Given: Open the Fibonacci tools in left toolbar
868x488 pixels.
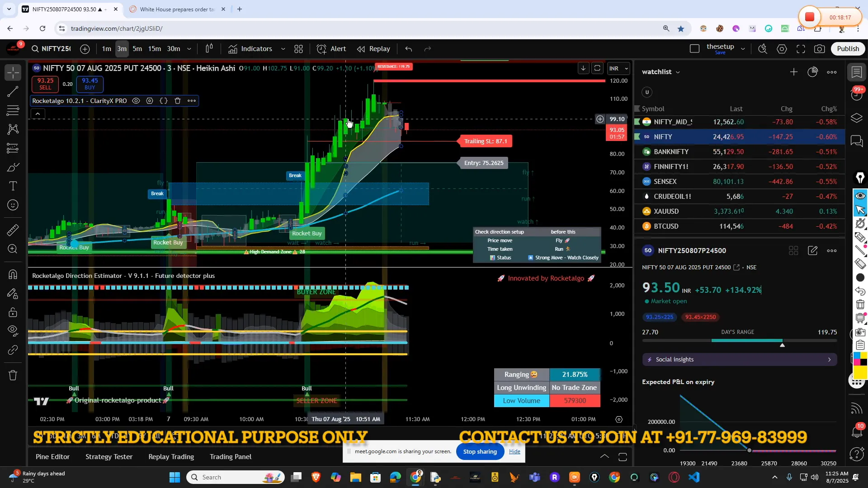Looking at the screenshot, I should [13, 110].
